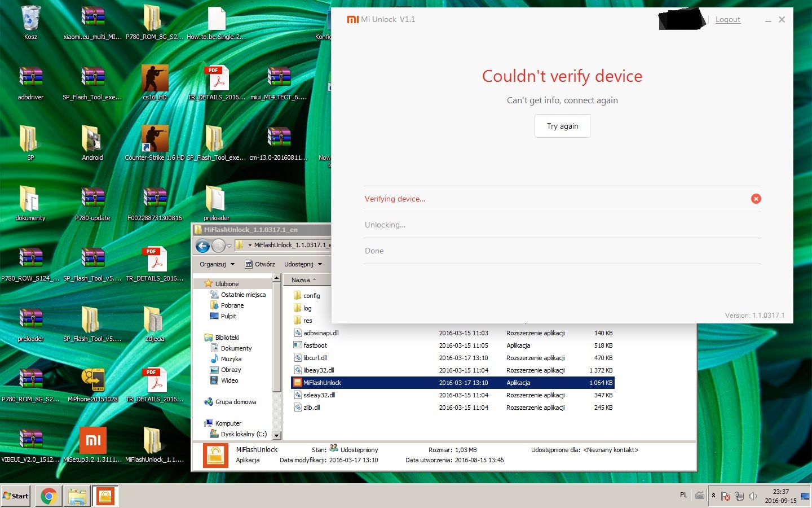This screenshot has height=508, width=812.
Task: Click the navigation pane scroll down arrow
Action: (276, 436)
